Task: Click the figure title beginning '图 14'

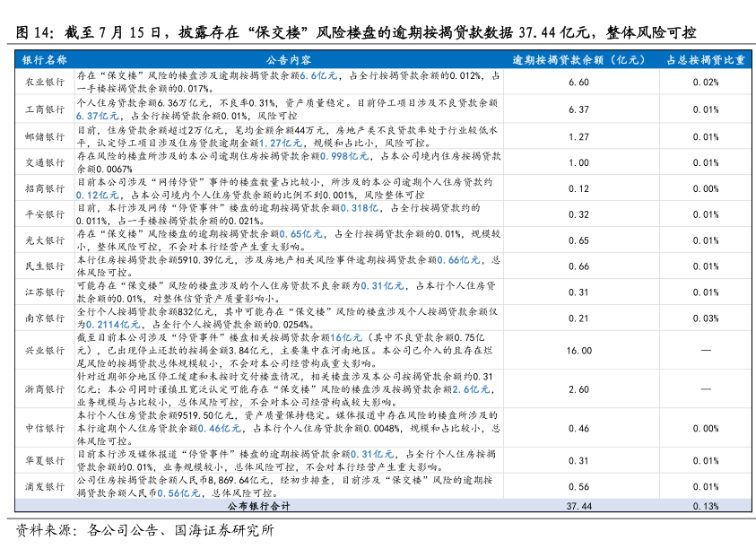Action: 356,32
